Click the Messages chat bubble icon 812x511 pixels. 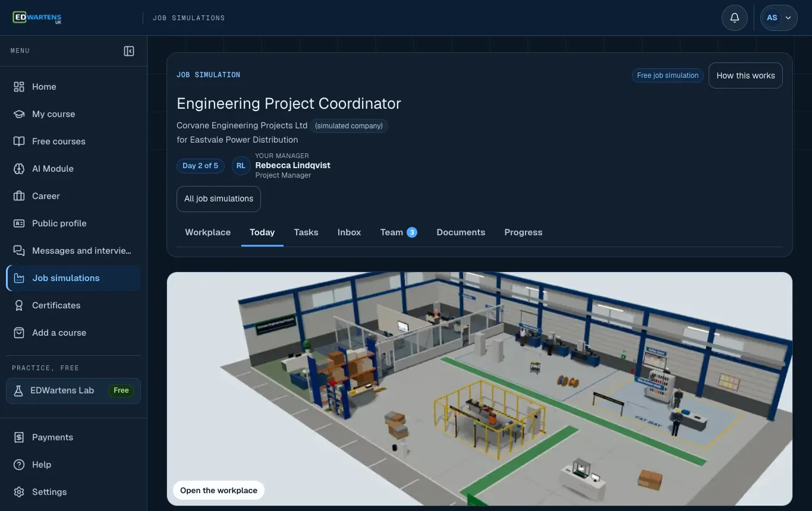(19, 251)
